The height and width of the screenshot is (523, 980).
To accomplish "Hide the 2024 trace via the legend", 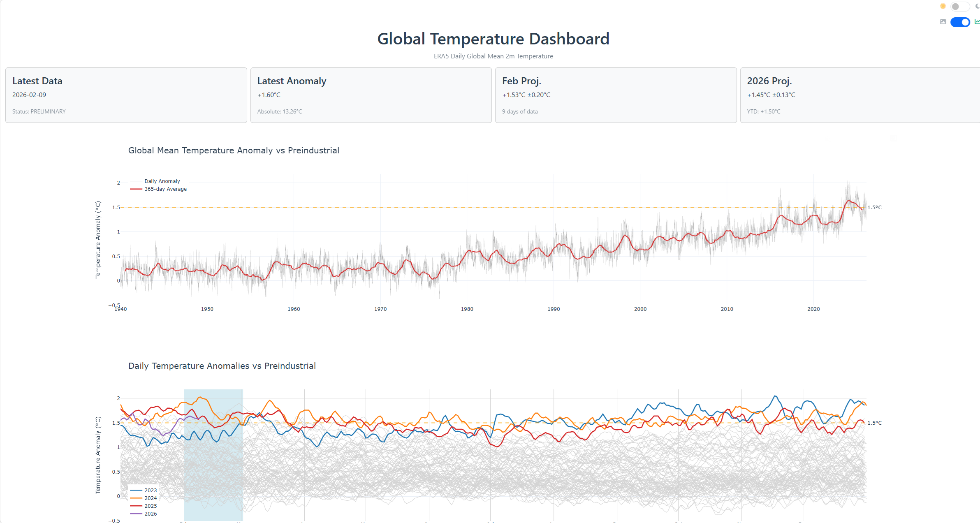I will (151, 498).
